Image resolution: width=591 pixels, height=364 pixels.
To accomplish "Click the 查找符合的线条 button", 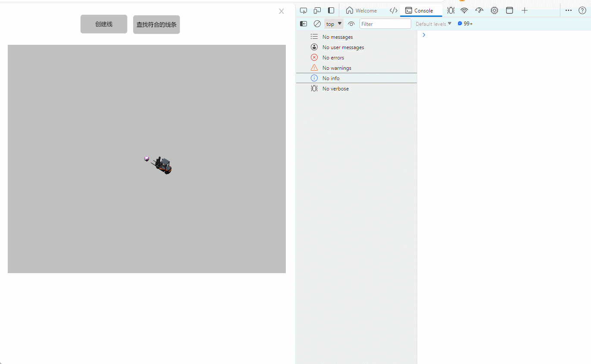I will click(156, 25).
